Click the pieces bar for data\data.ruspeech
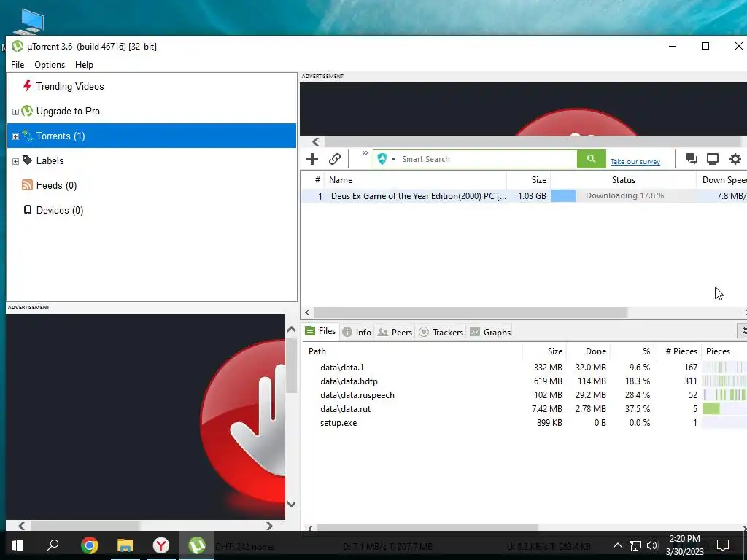The height and width of the screenshot is (560, 747). tap(724, 394)
